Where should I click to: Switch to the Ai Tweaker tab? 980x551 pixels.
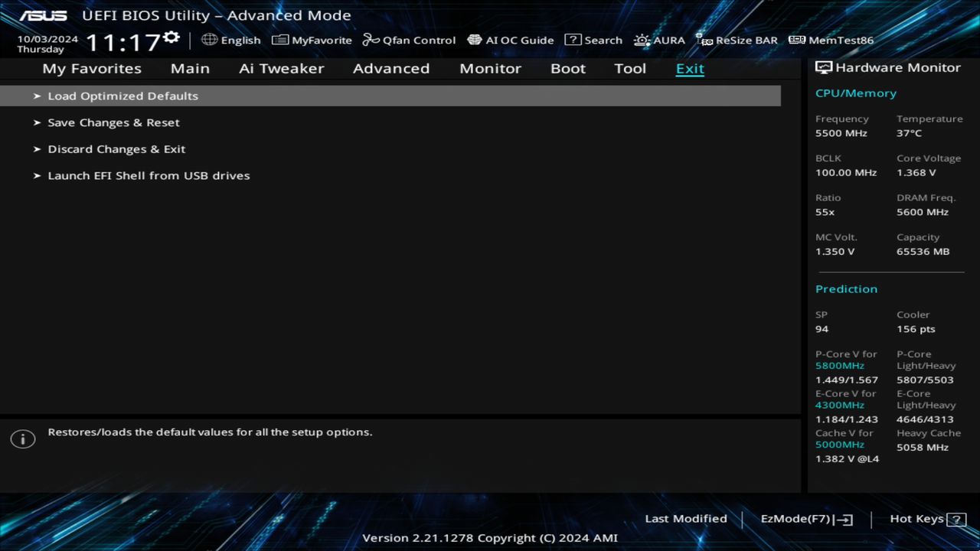click(281, 68)
